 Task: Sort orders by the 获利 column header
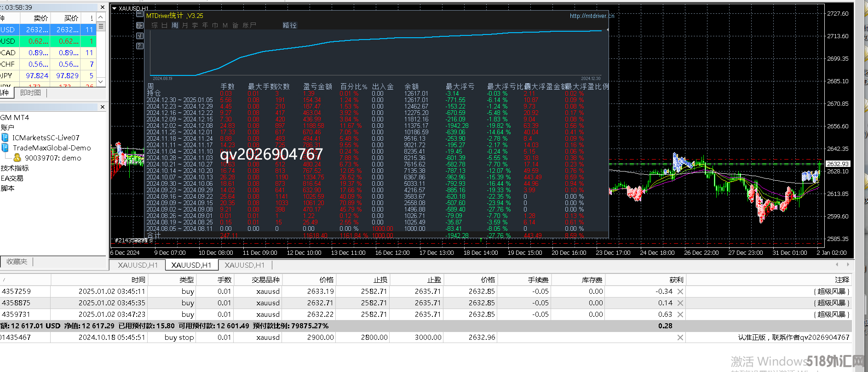click(676, 280)
